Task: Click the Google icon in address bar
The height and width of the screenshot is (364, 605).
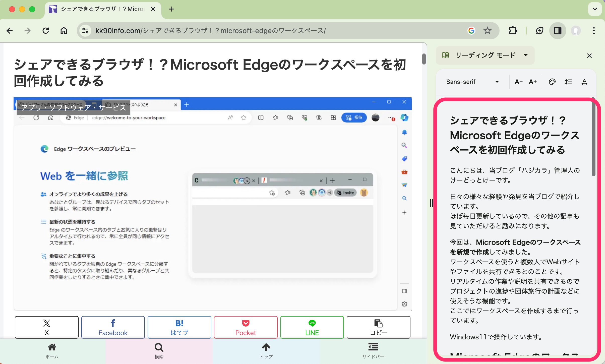Action: tap(471, 31)
